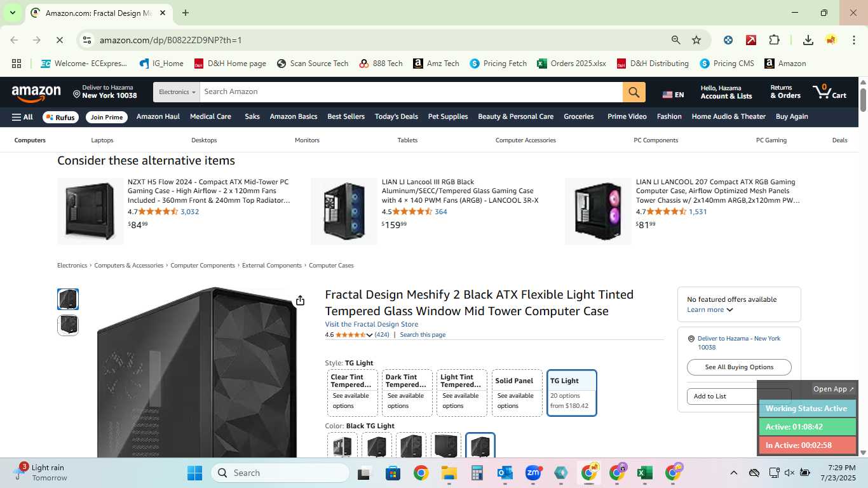This screenshot has width=868, height=488.
Task: Open the Monitors subcategory tab
Action: [307, 140]
